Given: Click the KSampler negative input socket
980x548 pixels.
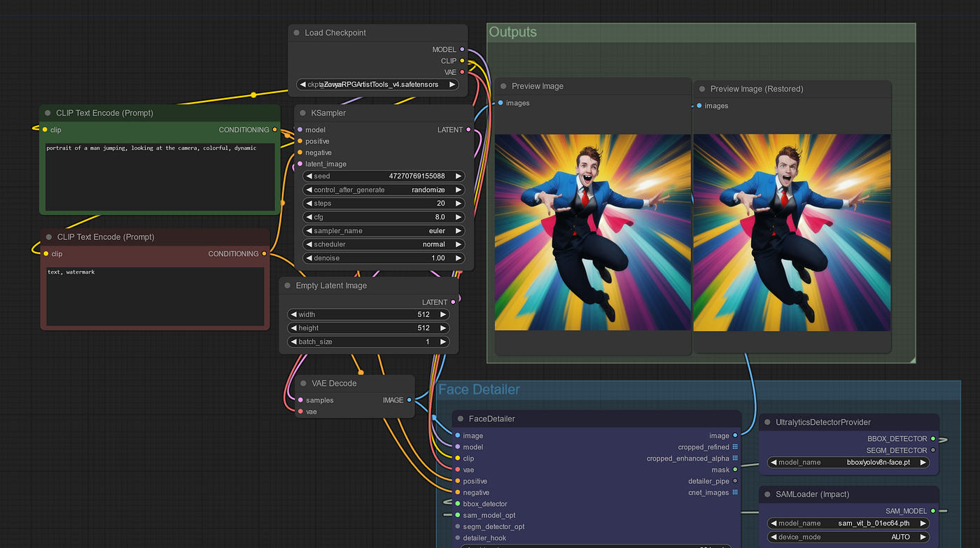Looking at the screenshot, I should [x=300, y=153].
